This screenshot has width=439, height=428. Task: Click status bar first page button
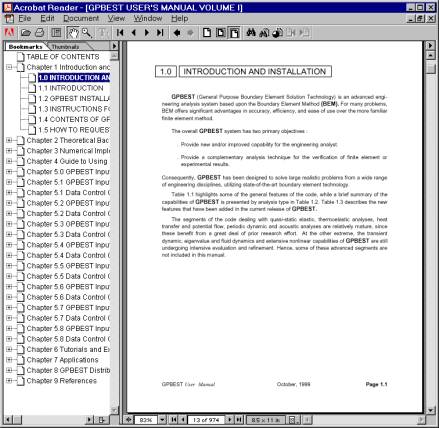(174, 420)
